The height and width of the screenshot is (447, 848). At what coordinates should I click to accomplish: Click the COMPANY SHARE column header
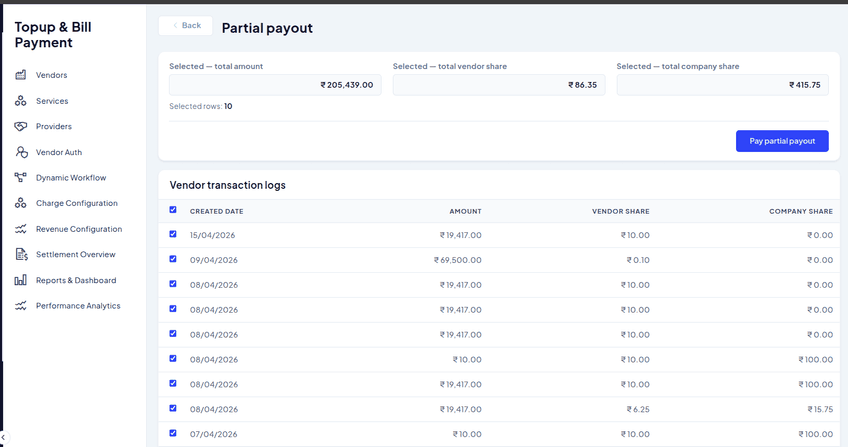[801, 211]
